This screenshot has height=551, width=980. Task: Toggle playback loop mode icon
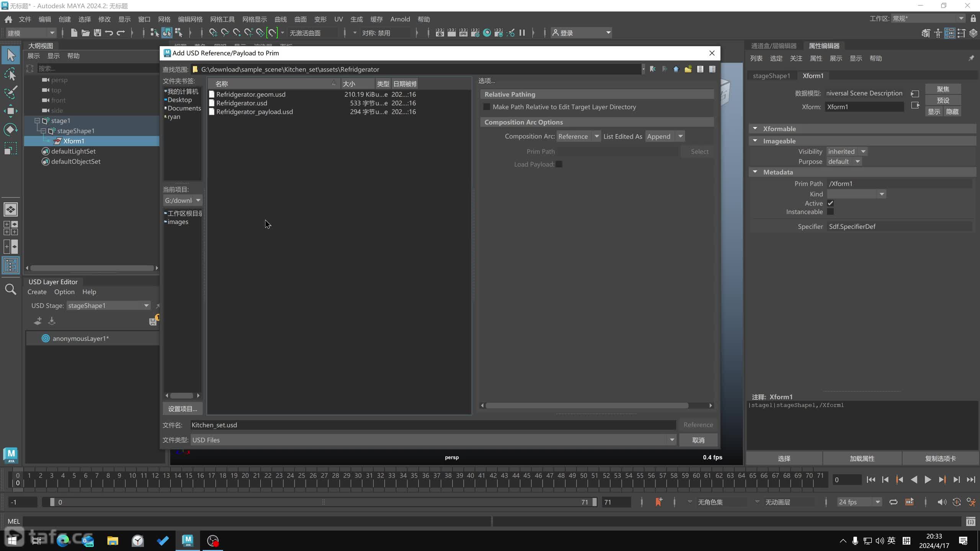click(893, 502)
